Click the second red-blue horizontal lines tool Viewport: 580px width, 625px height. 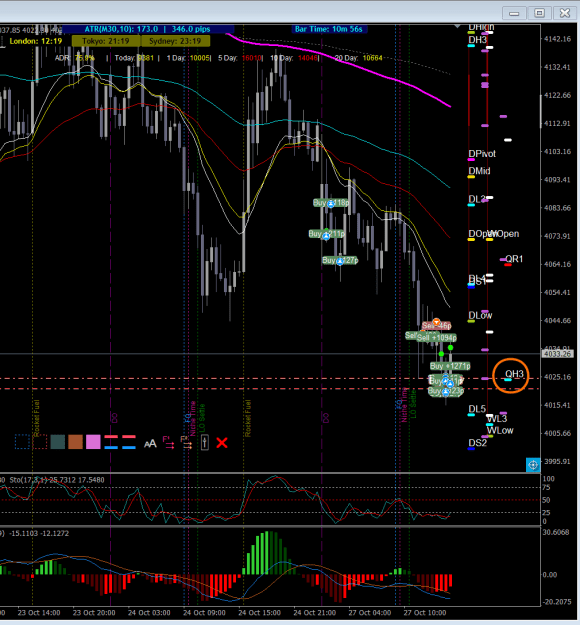(129, 442)
